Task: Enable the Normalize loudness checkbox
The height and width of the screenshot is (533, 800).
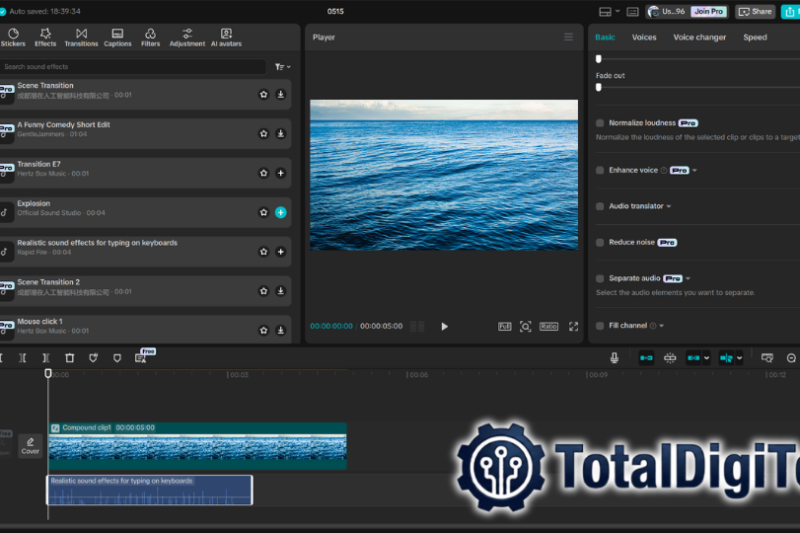Action: pyautogui.click(x=600, y=123)
